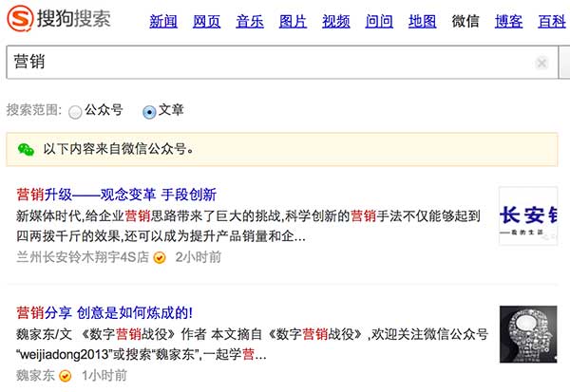Click the 搜狗搜索 logo text
The width and height of the screenshot is (570, 392).
pos(74,18)
